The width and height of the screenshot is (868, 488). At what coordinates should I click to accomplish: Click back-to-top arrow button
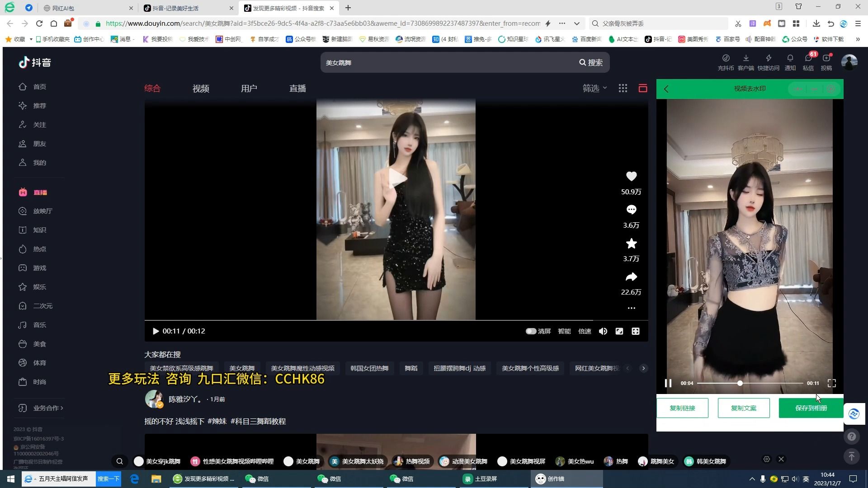(x=851, y=456)
